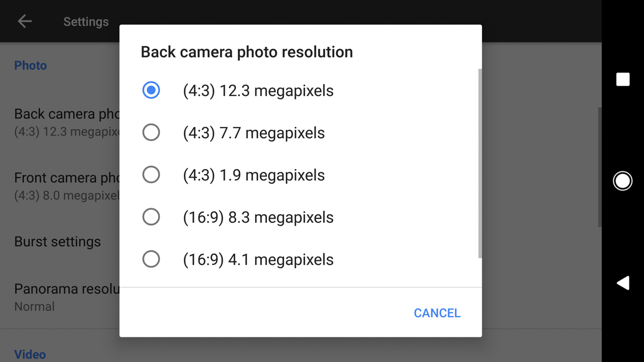Screen dimensions: 644x362
Task: Tap the back arrow in Settings header
Action: pos(25,22)
